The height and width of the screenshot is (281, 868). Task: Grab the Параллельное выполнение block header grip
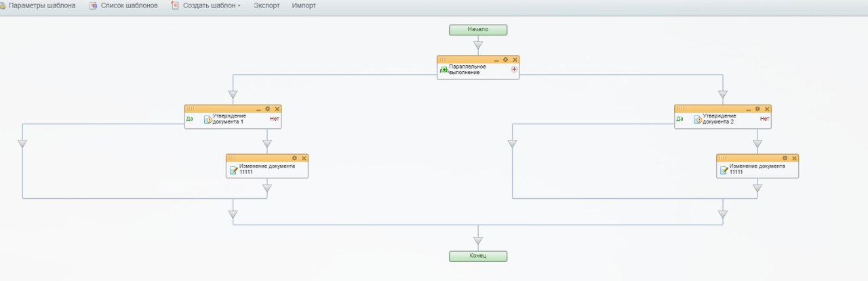click(x=443, y=60)
